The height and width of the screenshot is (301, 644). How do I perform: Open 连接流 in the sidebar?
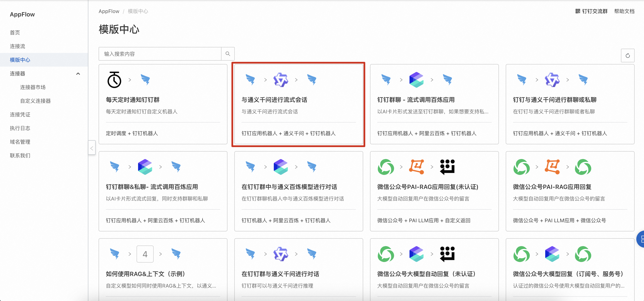click(17, 46)
